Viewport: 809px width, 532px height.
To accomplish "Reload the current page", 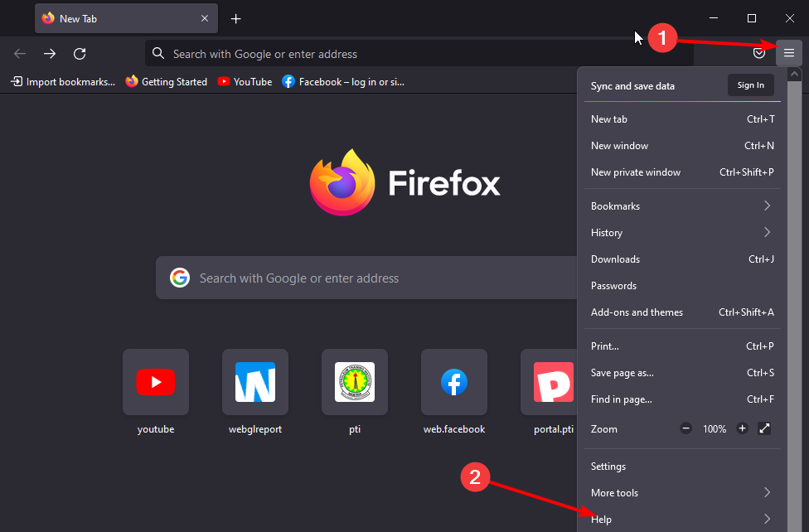I will pos(80,54).
